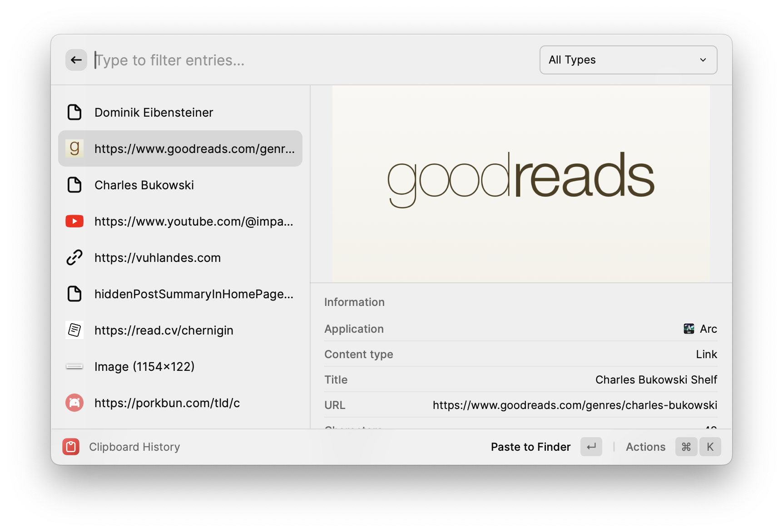Click the Porkbun pig icon
The height and width of the screenshot is (532, 783).
click(74, 403)
